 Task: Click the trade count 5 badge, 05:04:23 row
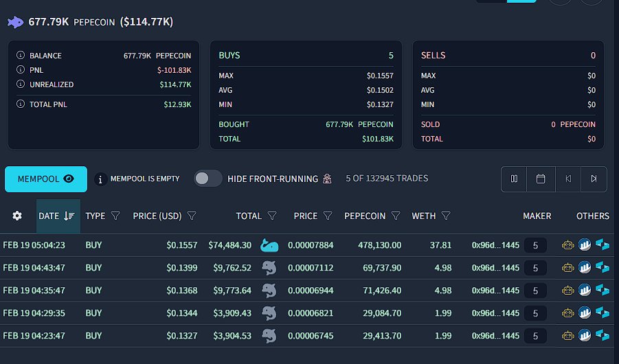pyautogui.click(x=535, y=246)
